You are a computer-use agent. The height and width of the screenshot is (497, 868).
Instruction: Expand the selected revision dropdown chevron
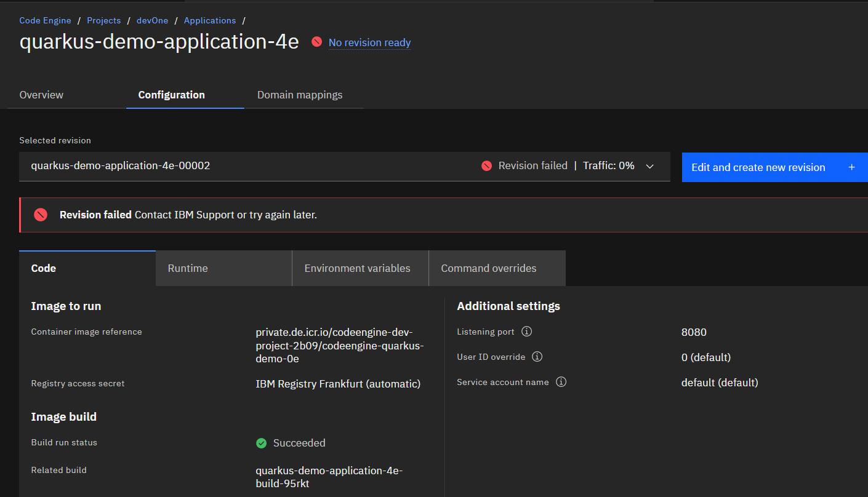(x=649, y=166)
